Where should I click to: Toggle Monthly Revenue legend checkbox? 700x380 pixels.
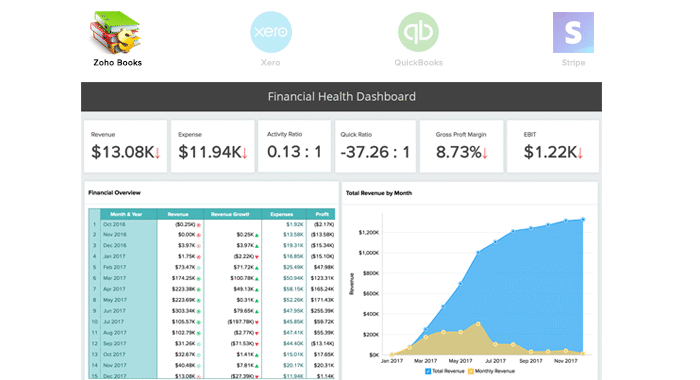(471, 371)
